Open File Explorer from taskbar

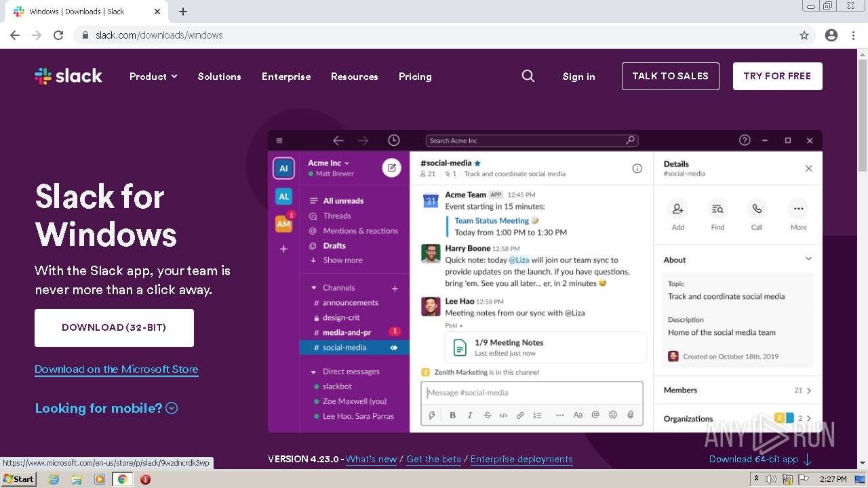pos(77,479)
